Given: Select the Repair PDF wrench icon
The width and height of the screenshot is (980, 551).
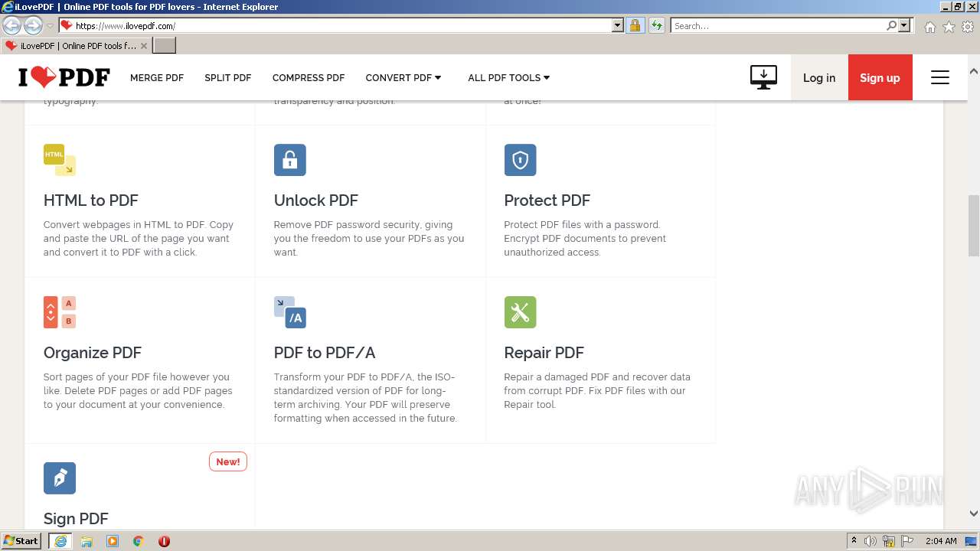Looking at the screenshot, I should (x=520, y=312).
